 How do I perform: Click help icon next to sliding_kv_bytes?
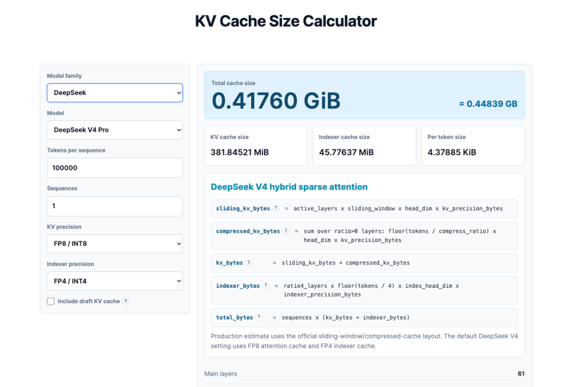[x=276, y=208]
